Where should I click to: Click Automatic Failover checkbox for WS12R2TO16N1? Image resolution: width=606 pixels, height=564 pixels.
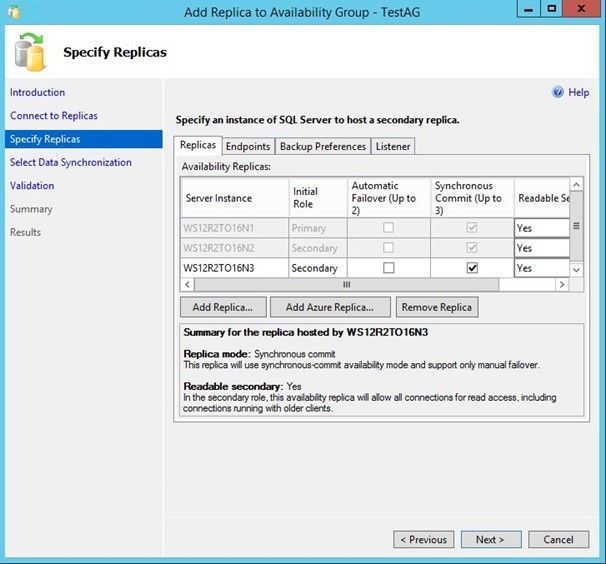coord(388,228)
